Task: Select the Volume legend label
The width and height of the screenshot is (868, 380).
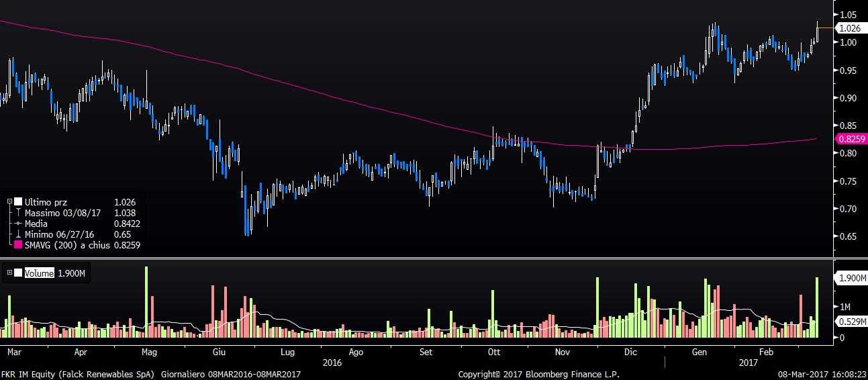Action: pyautogui.click(x=40, y=273)
